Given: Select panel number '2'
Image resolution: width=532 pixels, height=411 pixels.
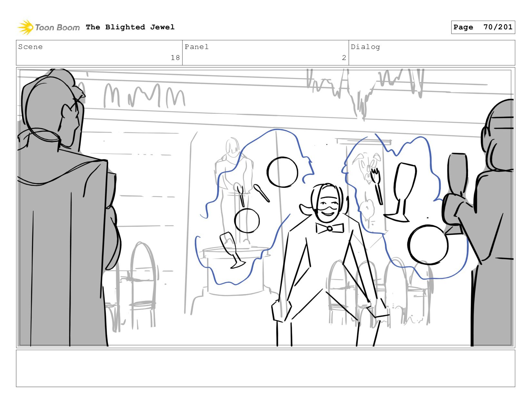Looking at the screenshot, I should click(x=344, y=58).
